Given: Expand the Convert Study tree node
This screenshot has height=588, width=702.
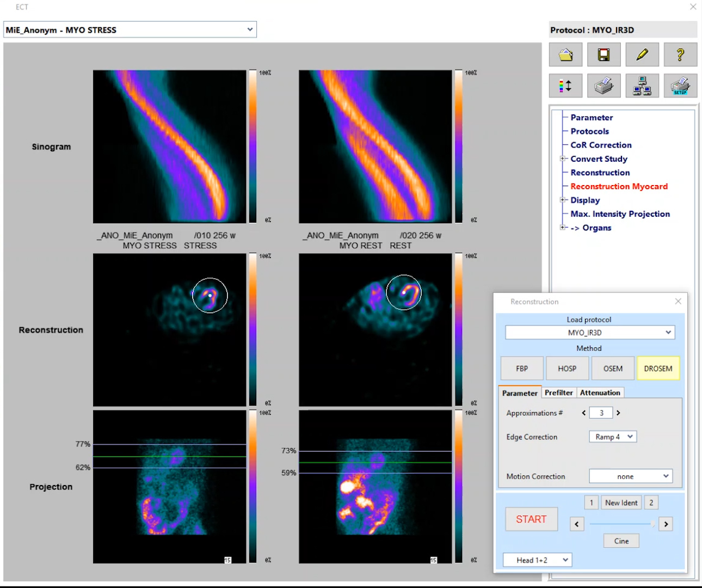Looking at the screenshot, I should (563, 159).
